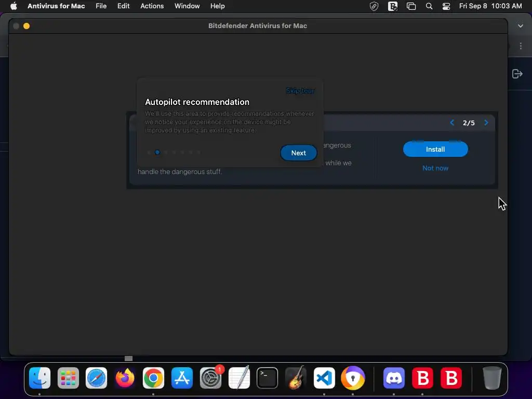Open the App Store from the Dock
Screen dimensions: 532x399
point(182,378)
